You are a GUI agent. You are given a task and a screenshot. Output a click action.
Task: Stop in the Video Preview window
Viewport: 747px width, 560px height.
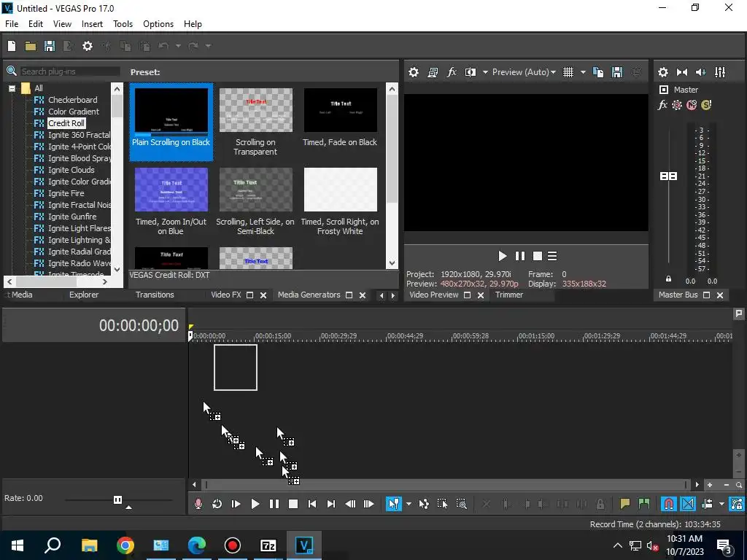click(538, 256)
